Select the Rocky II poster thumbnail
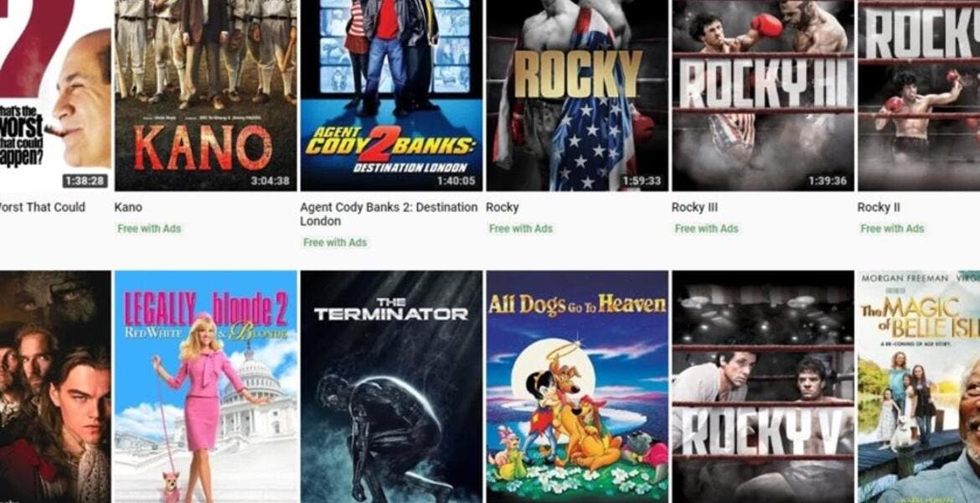This screenshot has width=980, height=503. tap(919, 95)
